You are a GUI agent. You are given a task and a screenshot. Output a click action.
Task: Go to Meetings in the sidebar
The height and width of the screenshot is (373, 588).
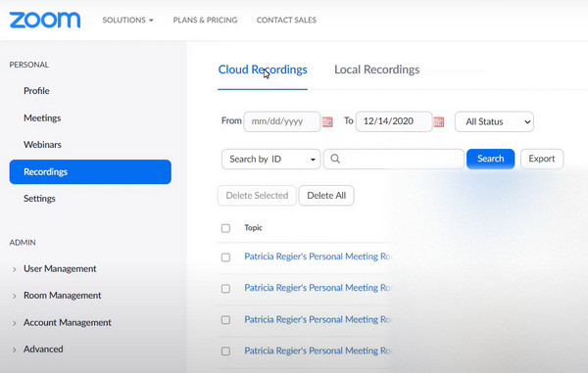(x=42, y=117)
